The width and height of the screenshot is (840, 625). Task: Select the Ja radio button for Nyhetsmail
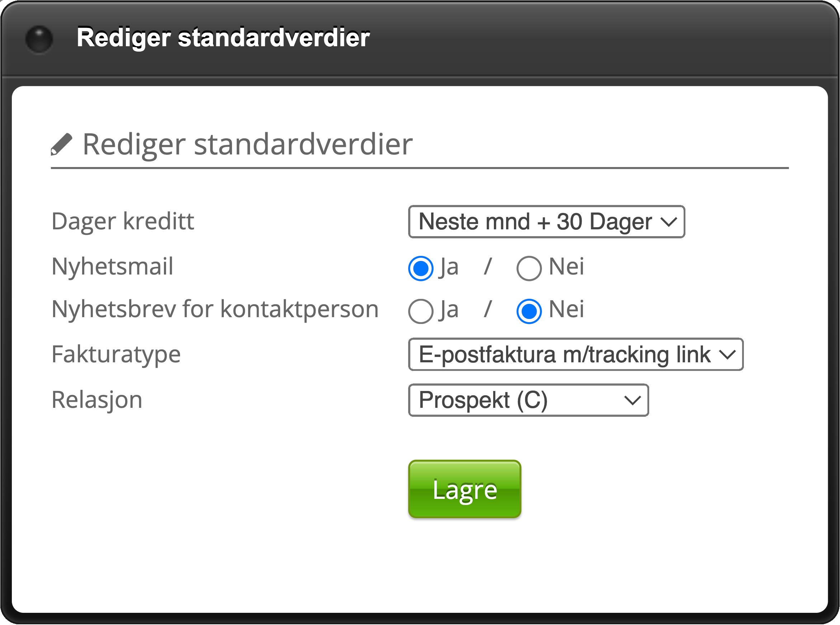coord(421,269)
